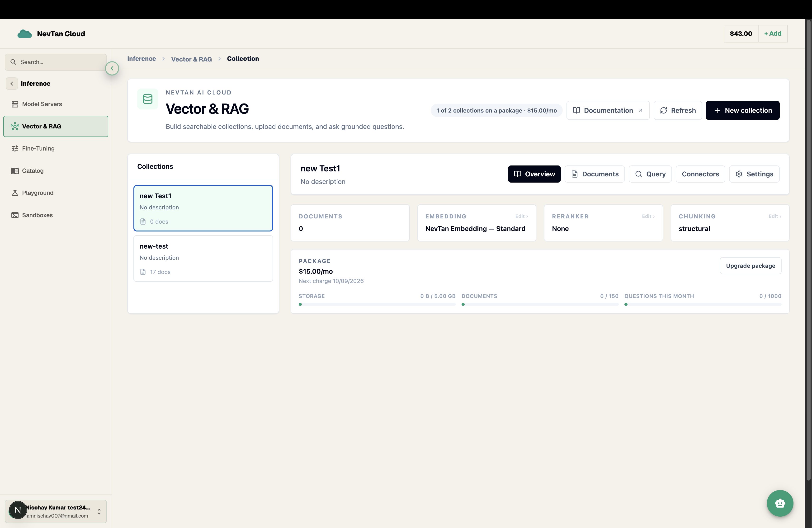
Task: Switch to the Overview tab
Action: click(x=534, y=174)
